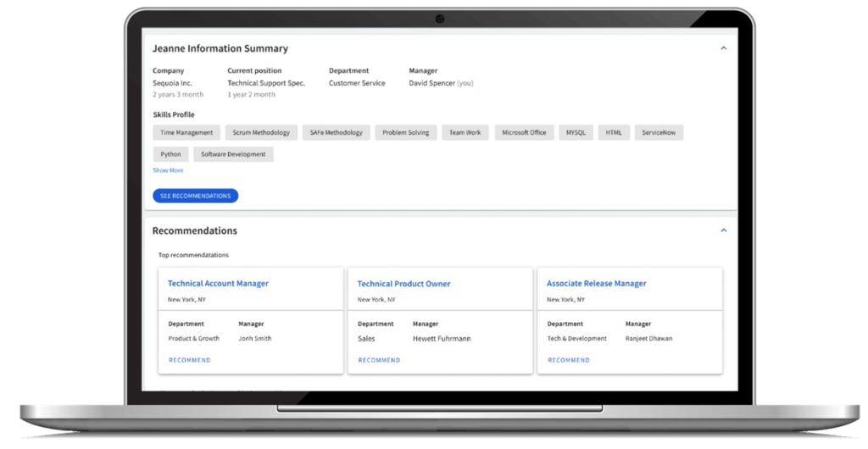
Task: Click the manager name David Spencer
Action: 431,83
